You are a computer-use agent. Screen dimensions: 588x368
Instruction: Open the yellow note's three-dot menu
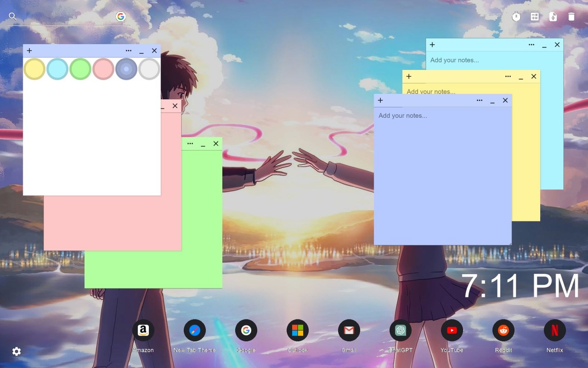click(508, 76)
